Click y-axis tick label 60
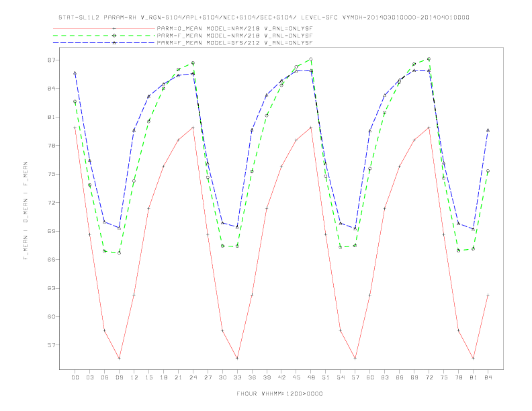The image size is (532, 411). [x=51, y=317]
